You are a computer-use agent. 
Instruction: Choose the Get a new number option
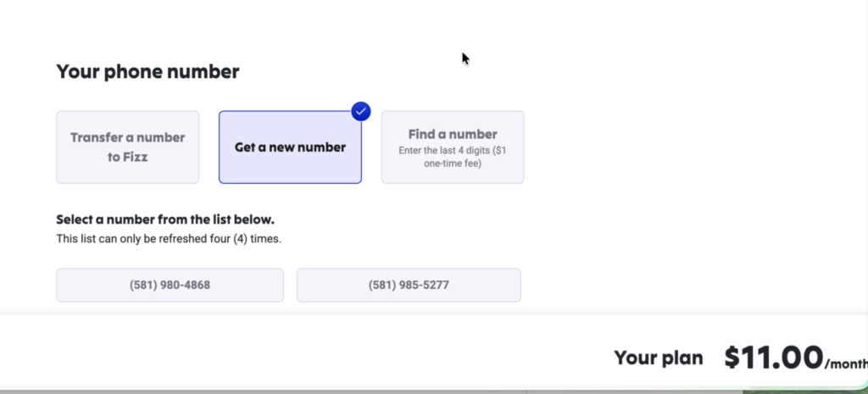click(x=290, y=147)
